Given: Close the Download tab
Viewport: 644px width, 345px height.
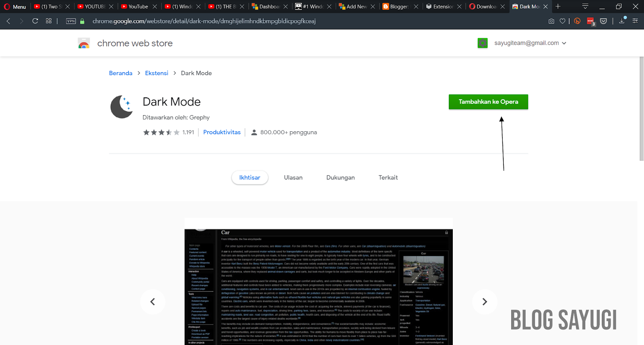Looking at the screenshot, I should tap(503, 6).
